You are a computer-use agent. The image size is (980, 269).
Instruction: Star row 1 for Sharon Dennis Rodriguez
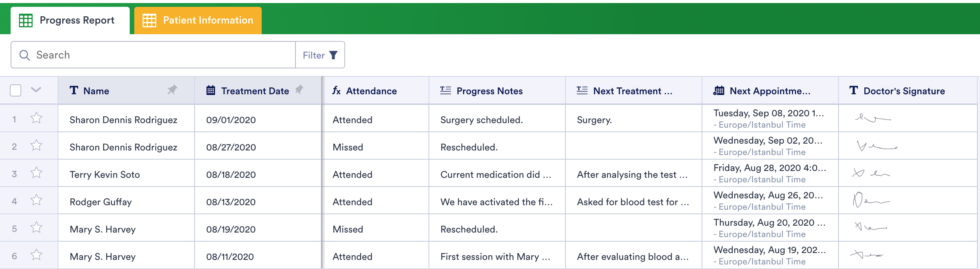tap(36, 119)
